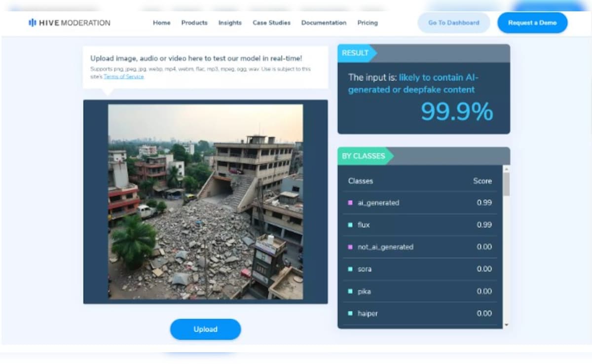Open the Terms of Service link
The height and width of the screenshot is (364, 592).
coord(124,77)
